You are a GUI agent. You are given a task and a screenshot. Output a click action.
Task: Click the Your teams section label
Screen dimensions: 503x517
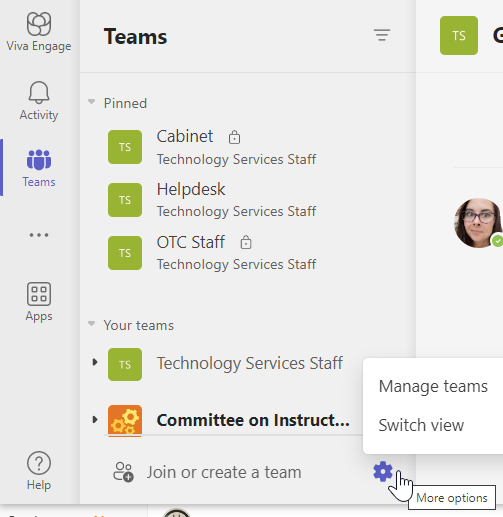[x=139, y=325]
